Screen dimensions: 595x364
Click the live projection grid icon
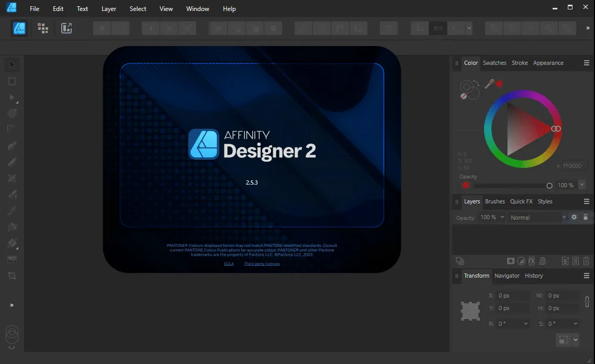(x=543, y=261)
